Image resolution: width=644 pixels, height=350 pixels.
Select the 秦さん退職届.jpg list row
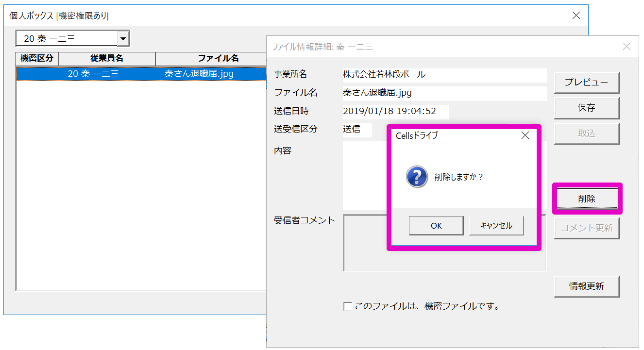pyautogui.click(x=141, y=74)
